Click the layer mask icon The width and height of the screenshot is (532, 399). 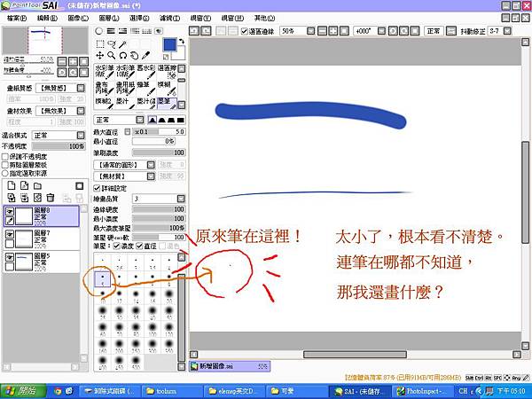pyautogui.click(x=79, y=185)
